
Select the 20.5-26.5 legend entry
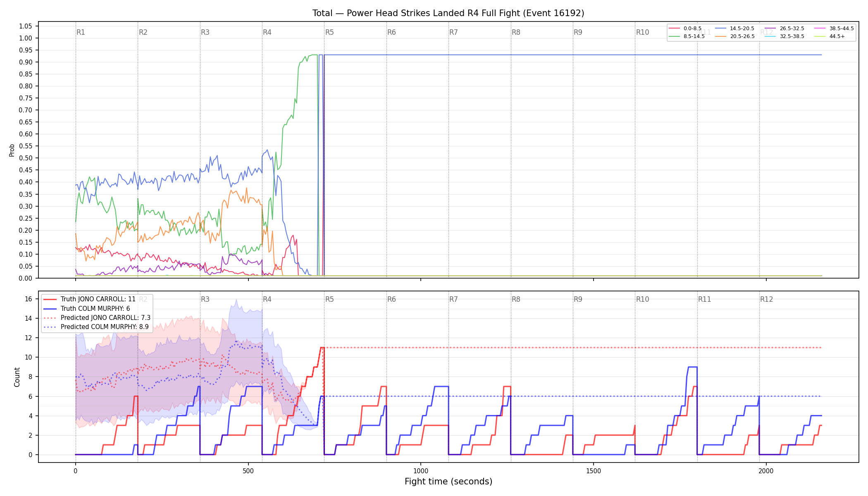(x=734, y=36)
